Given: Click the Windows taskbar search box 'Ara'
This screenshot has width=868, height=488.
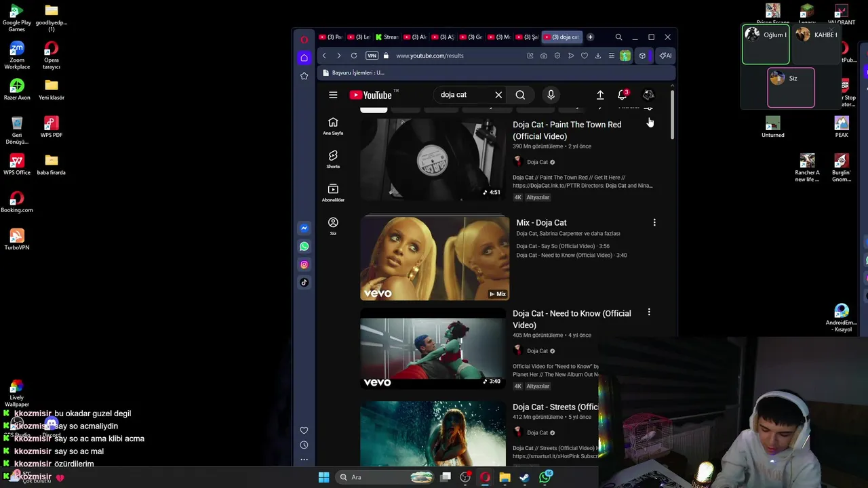Looking at the screenshot, I should pyautogui.click(x=383, y=477).
